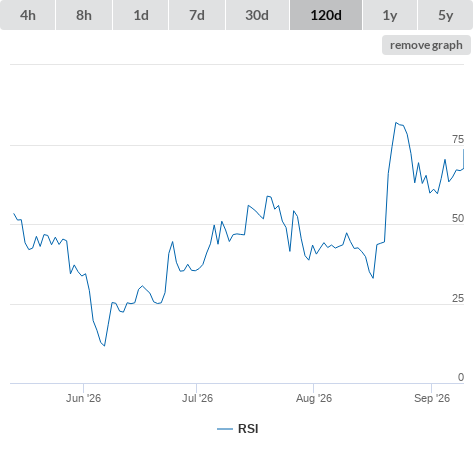This screenshot has height=455, width=474.
Task: Select the 8h time range tab
Action: click(84, 15)
